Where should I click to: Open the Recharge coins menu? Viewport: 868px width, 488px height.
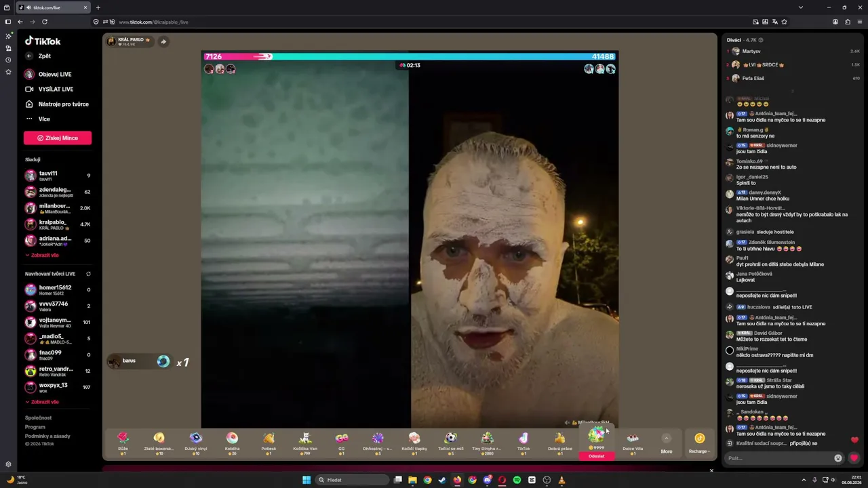click(699, 443)
